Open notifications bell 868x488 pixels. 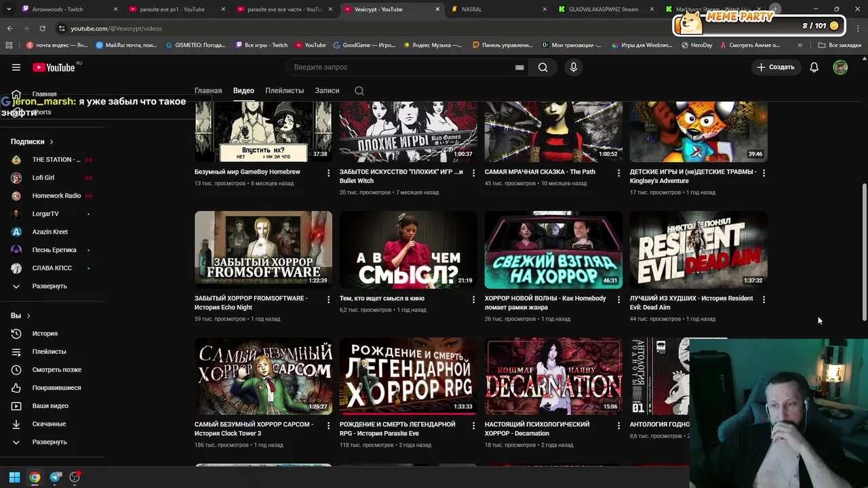click(814, 67)
